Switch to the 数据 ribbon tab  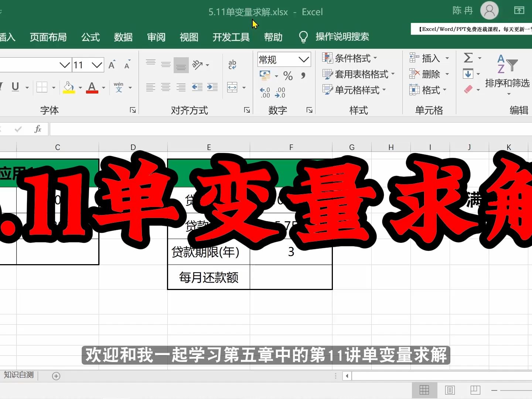pos(123,37)
